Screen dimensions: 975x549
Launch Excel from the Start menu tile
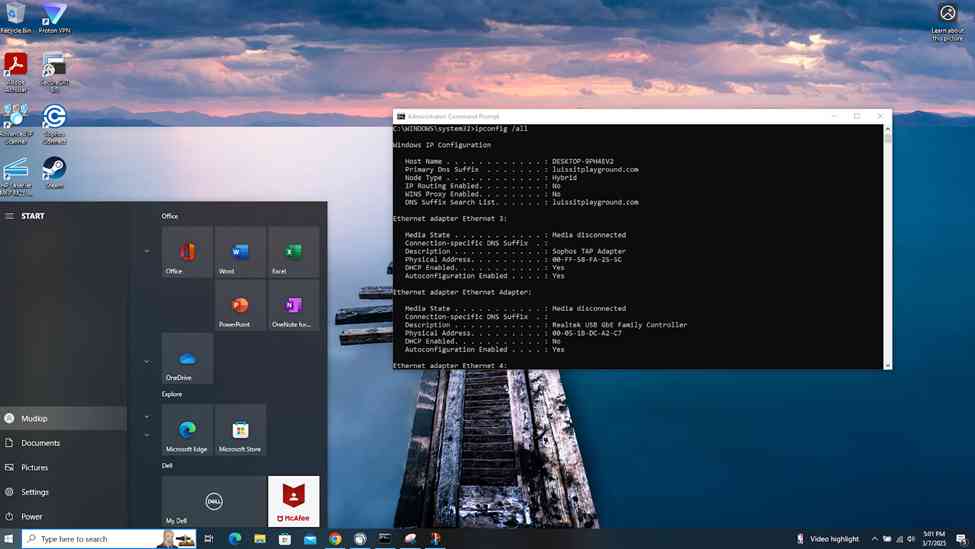point(293,252)
